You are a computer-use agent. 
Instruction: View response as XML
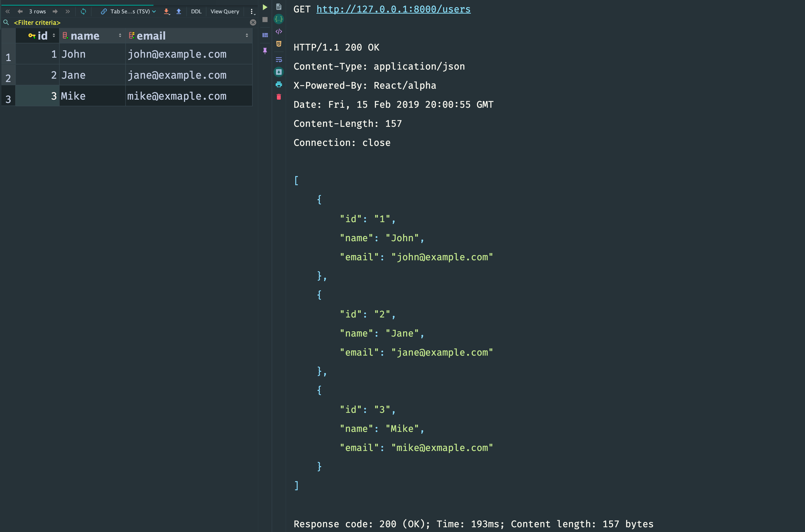279,31
